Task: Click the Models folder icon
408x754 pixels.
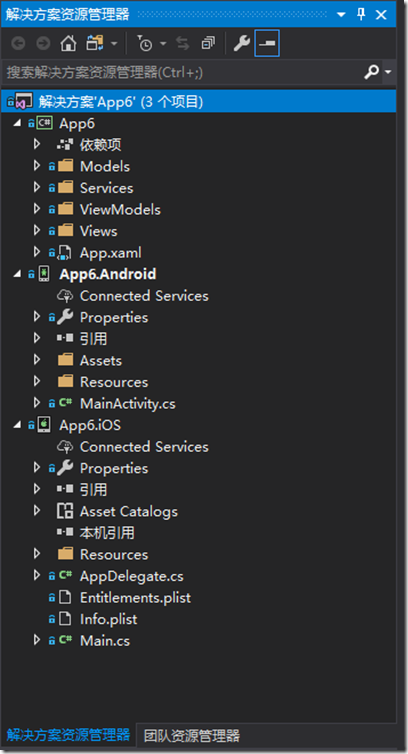Action: [x=65, y=166]
